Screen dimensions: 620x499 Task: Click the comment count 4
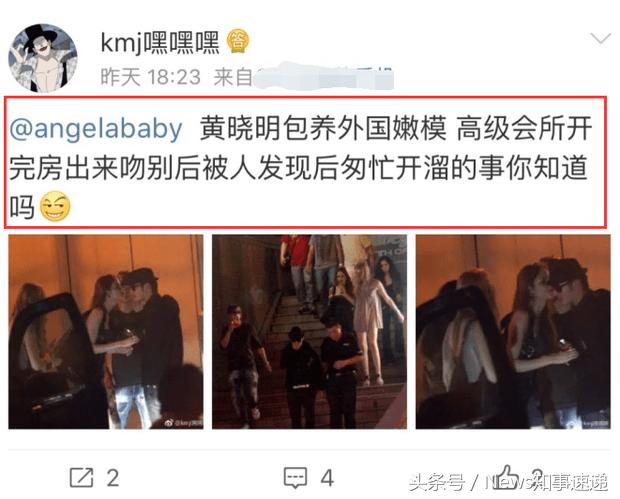(x=327, y=478)
